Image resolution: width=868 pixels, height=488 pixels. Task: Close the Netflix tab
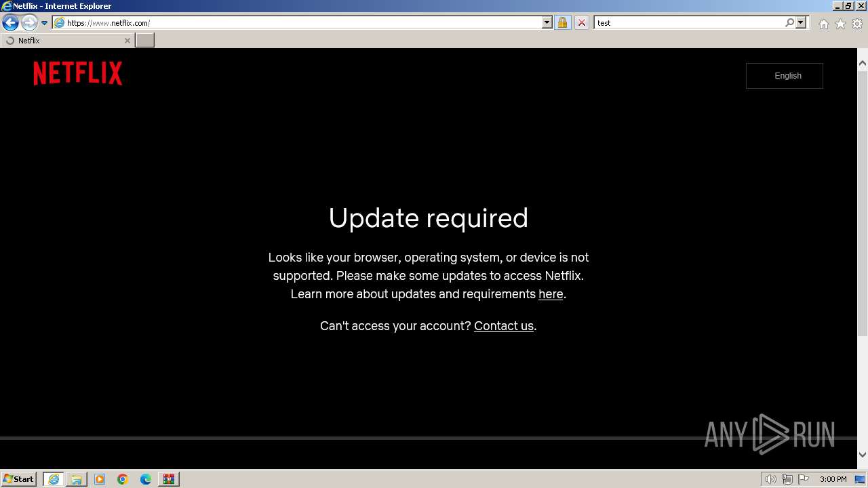click(x=127, y=41)
